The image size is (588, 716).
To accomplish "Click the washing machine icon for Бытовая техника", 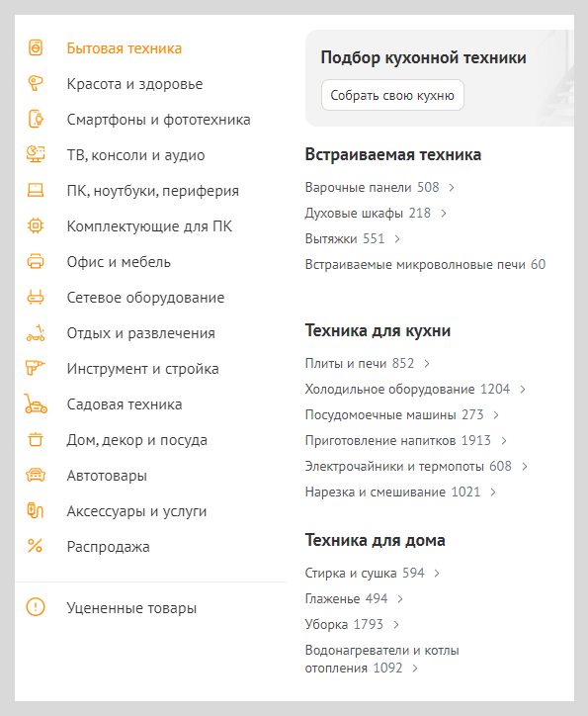I will click(x=36, y=47).
